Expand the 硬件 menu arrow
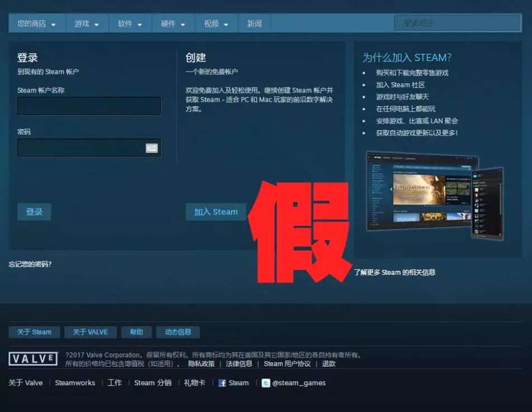The height and width of the screenshot is (412, 532). [182, 25]
